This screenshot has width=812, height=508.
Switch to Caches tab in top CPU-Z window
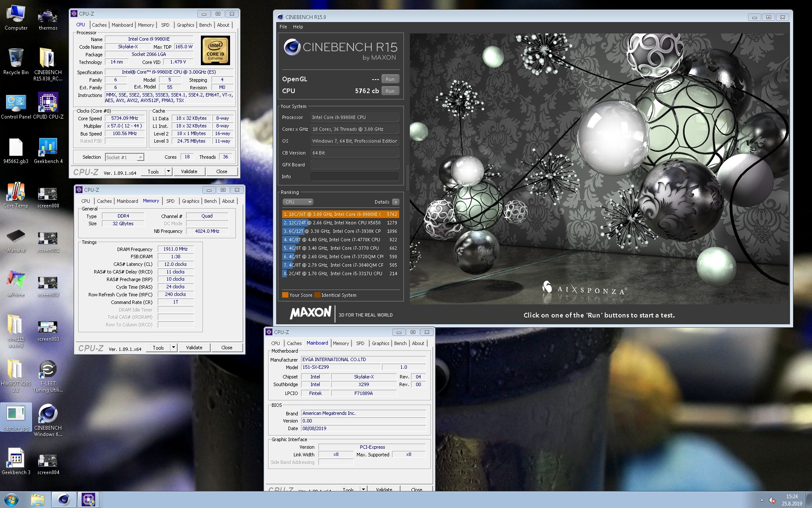[x=99, y=25]
